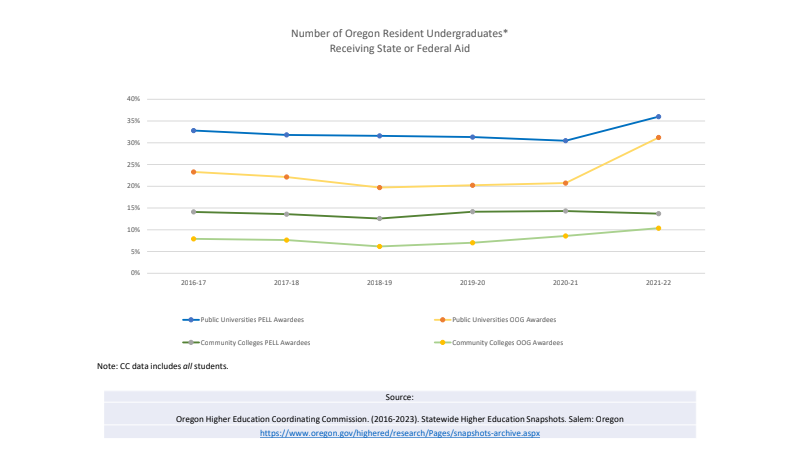
Task: Select the Oregon Higher Education Coordinating Commission citation
Action: pos(399,419)
